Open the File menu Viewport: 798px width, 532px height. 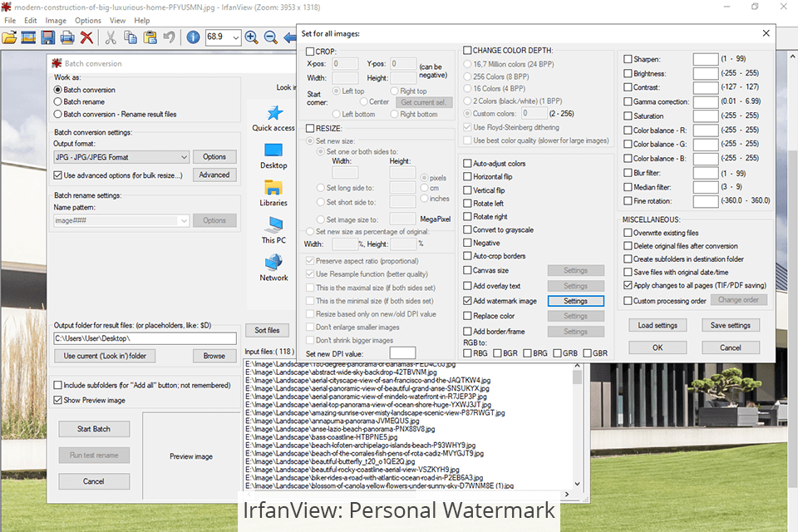10,20
